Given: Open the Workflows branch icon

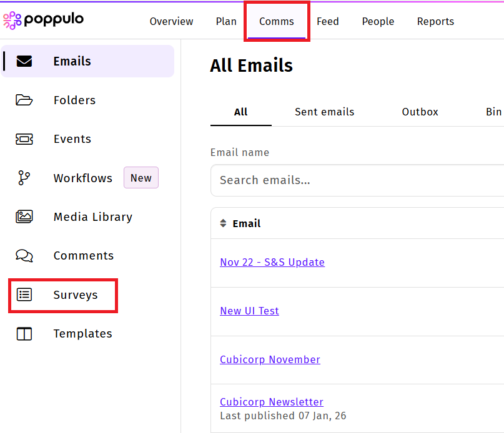Looking at the screenshot, I should tap(24, 178).
